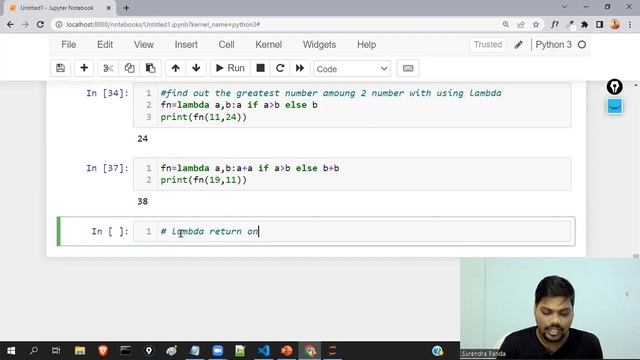Paste cells below icon
The height and width of the screenshot is (360, 640).
[151, 68]
